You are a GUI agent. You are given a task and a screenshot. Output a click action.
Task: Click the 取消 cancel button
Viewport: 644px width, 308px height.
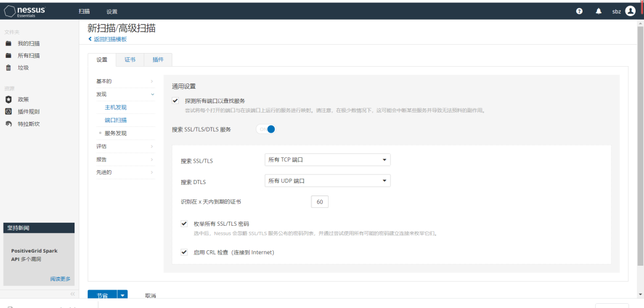(x=151, y=295)
